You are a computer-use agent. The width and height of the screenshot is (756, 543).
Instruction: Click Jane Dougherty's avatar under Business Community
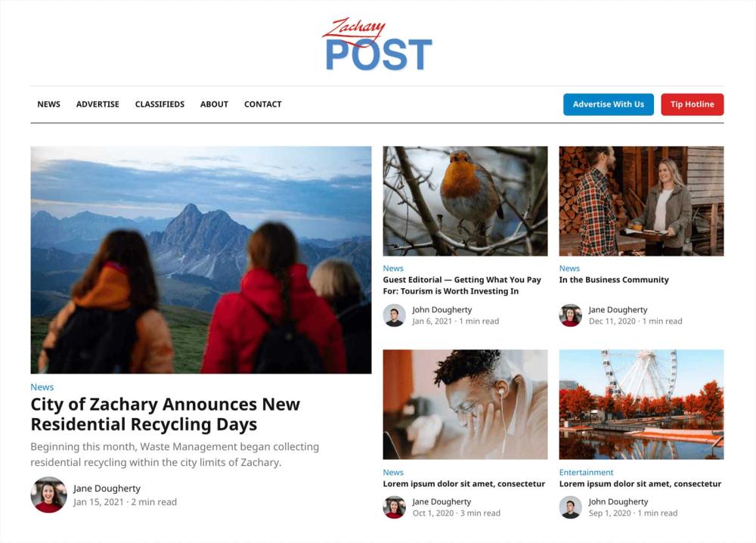(x=570, y=315)
